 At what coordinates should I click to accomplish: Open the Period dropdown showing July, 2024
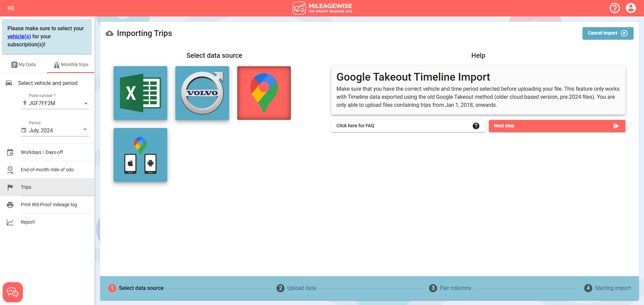click(55, 130)
